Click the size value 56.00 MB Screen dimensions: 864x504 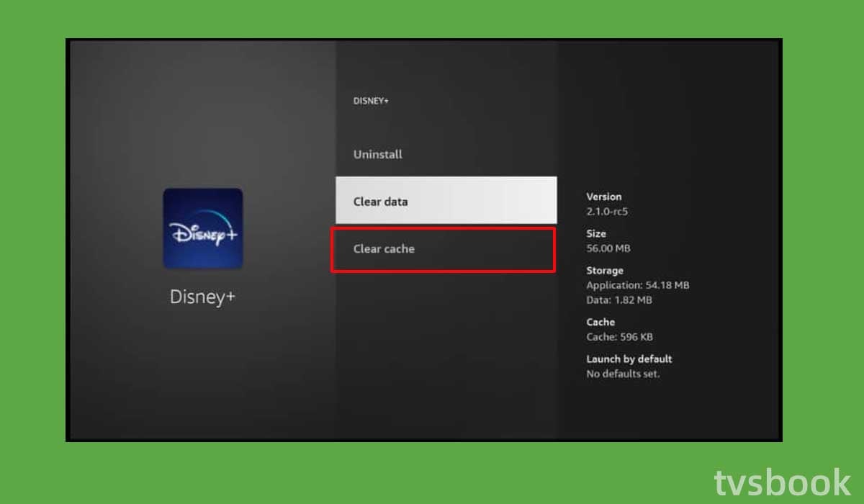(x=609, y=248)
